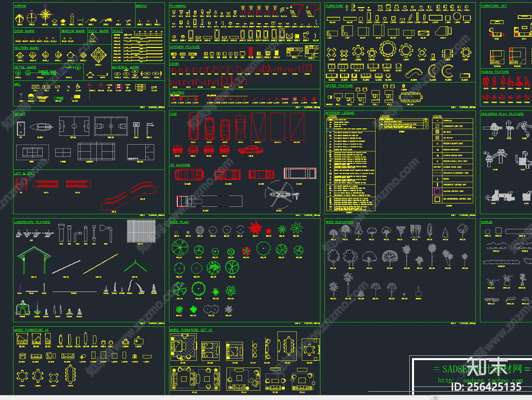Click the SCALE heading
Viewport: 532px width, 400px height.
[118, 31]
